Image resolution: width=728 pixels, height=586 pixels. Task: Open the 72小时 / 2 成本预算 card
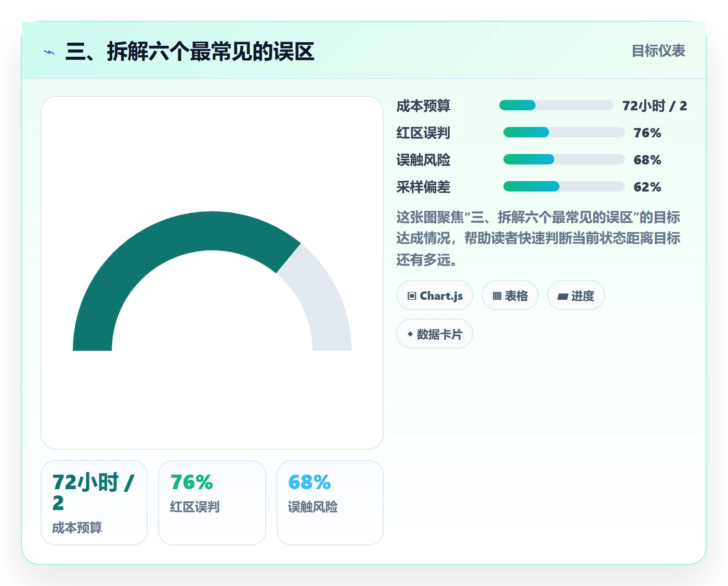tap(94, 503)
